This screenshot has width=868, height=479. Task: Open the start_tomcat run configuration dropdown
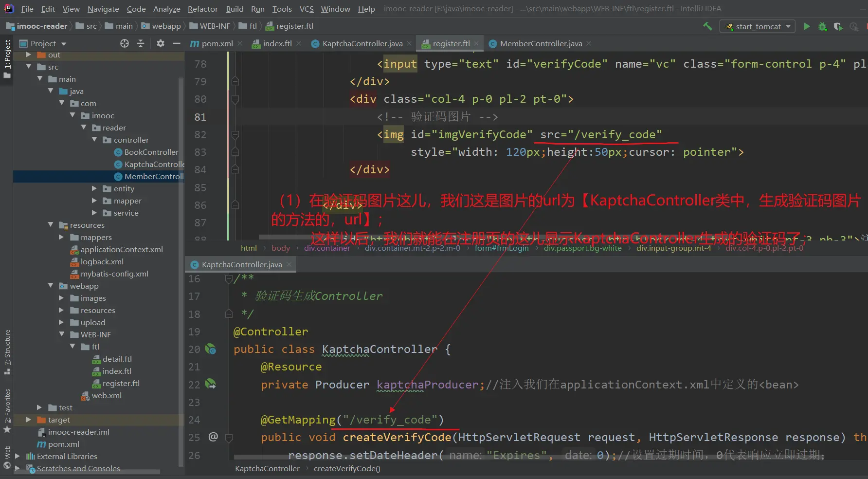tap(757, 26)
